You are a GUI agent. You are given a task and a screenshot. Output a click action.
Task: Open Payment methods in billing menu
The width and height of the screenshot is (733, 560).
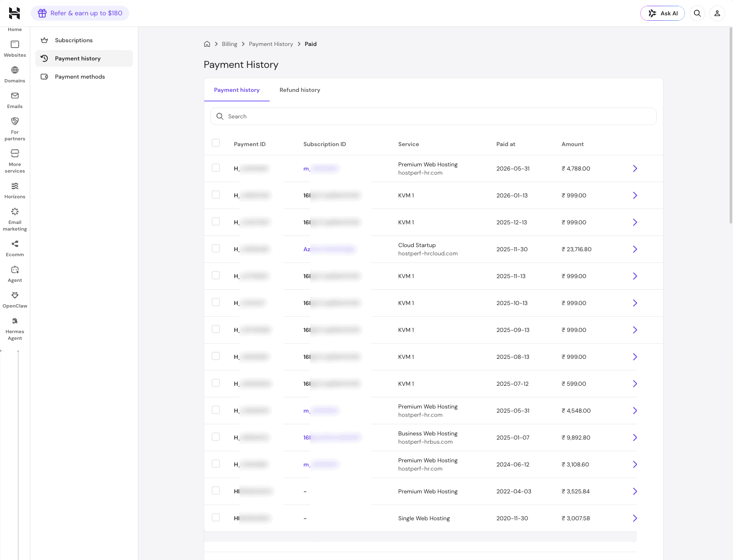(84, 77)
